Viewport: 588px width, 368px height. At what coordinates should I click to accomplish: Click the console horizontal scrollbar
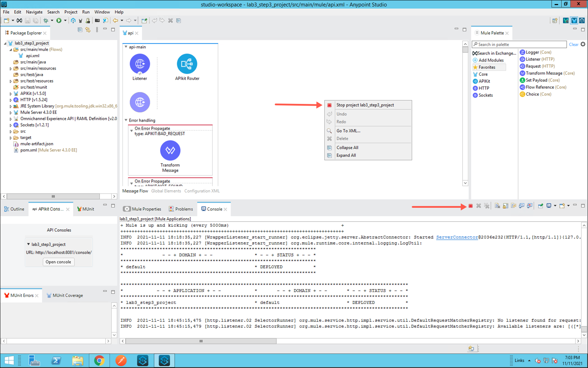(x=201, y=341)
